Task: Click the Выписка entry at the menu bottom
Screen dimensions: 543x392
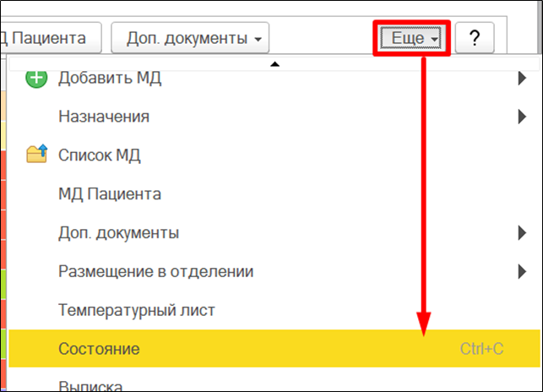Action: click(x=90, y=385)
